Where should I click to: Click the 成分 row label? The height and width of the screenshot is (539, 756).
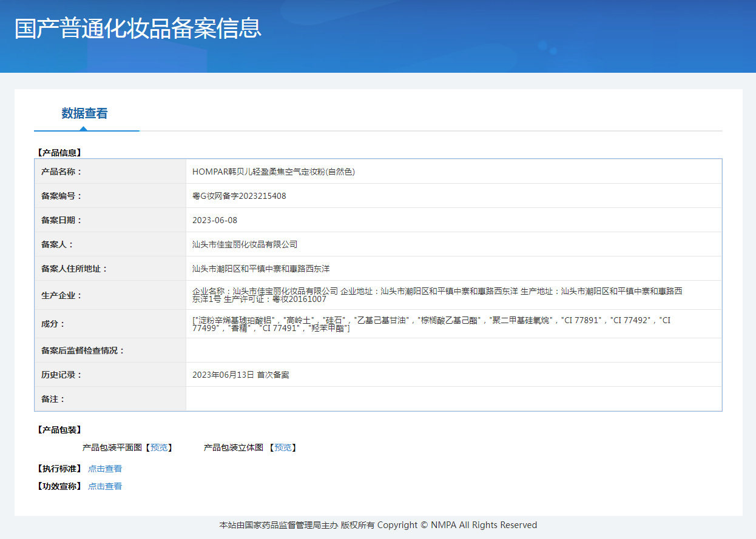(53, 324)
